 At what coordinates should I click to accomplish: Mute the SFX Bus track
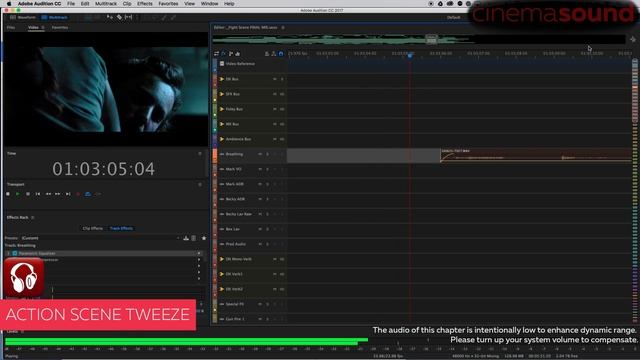click(x=275, y=94)
